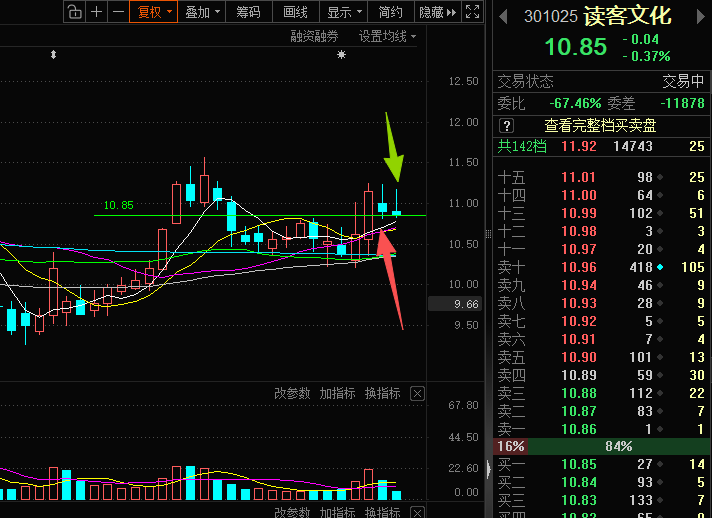The height and width of the screenshot is (518, 712).
Task: Click the 委比 value -67.46%
Action: point(575,104)
